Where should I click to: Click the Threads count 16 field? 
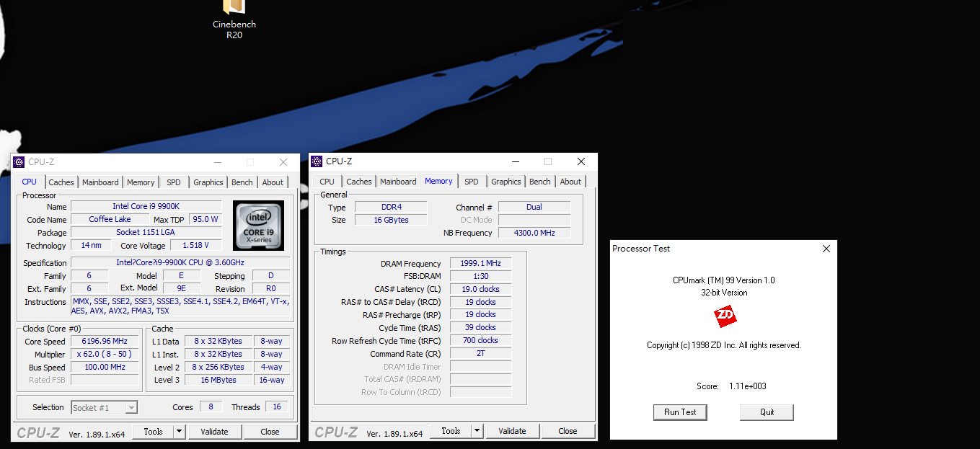coord(277,407)
